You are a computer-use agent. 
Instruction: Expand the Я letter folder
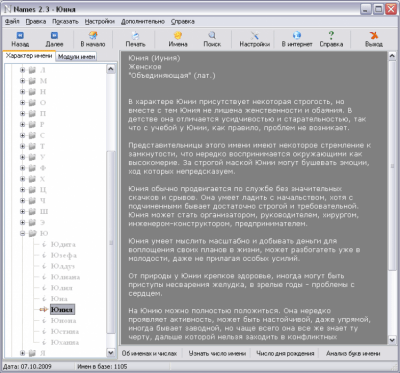(x=22, y=353)
